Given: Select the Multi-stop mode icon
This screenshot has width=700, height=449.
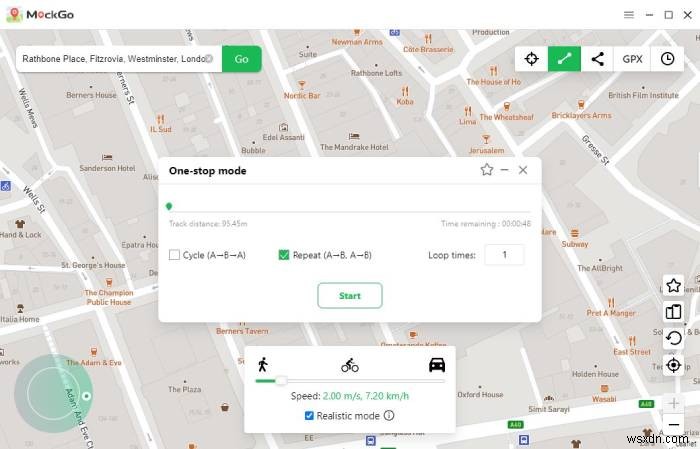Looking at the screenshot, I should (597, 58).
